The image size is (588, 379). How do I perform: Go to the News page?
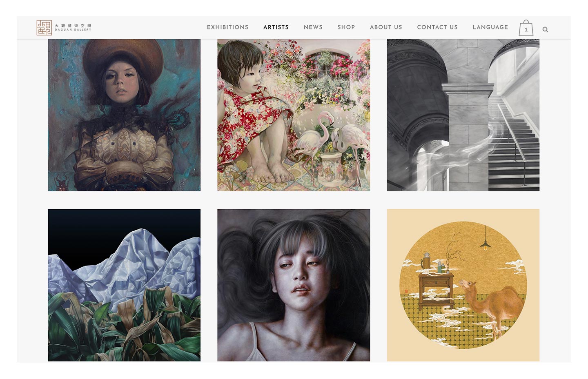tap(313, 27)
